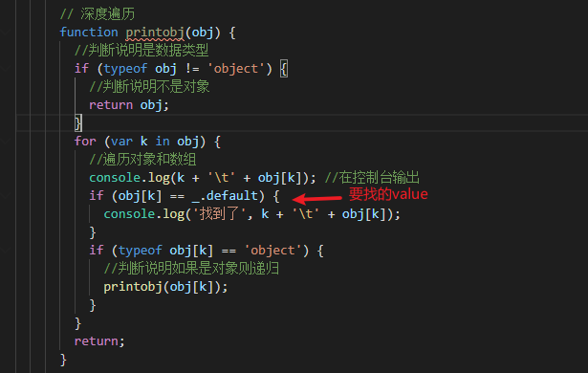Screen dimensions: 588x373
Task: Click the recursive printobj(obj[k]) call
Action: [165, 287]
